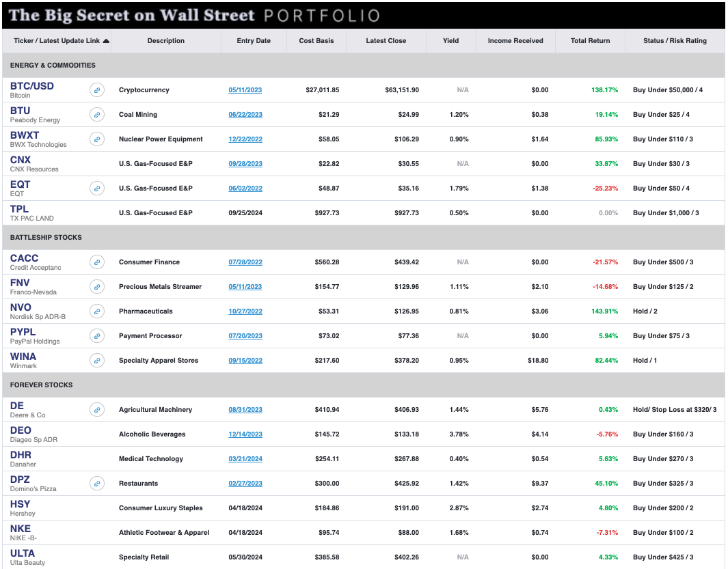Open CACC entry date 07/28/2022 link

(245, 262)
